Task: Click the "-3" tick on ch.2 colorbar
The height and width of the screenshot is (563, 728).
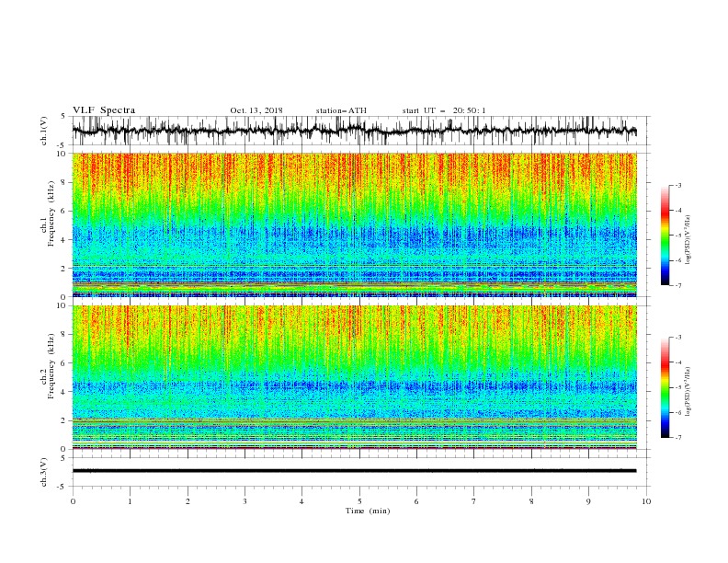Action: [x=678, y=338]
